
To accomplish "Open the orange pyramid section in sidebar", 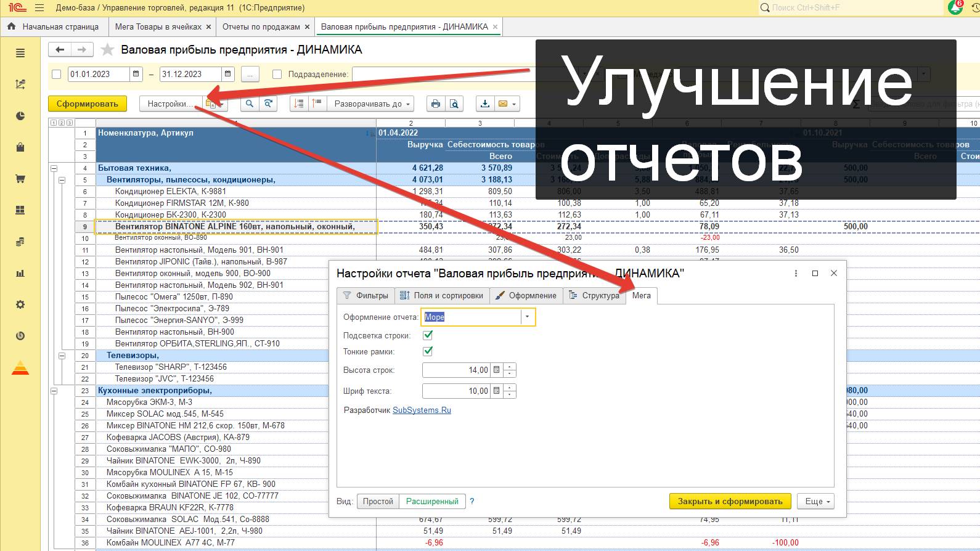I will pos(20,368).
